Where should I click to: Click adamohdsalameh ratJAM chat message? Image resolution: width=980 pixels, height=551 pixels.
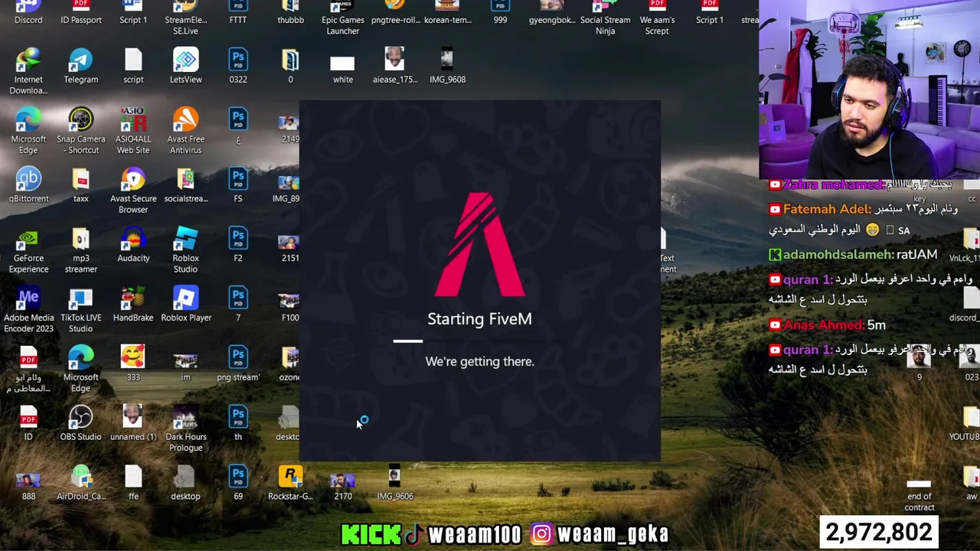[853, 254]
